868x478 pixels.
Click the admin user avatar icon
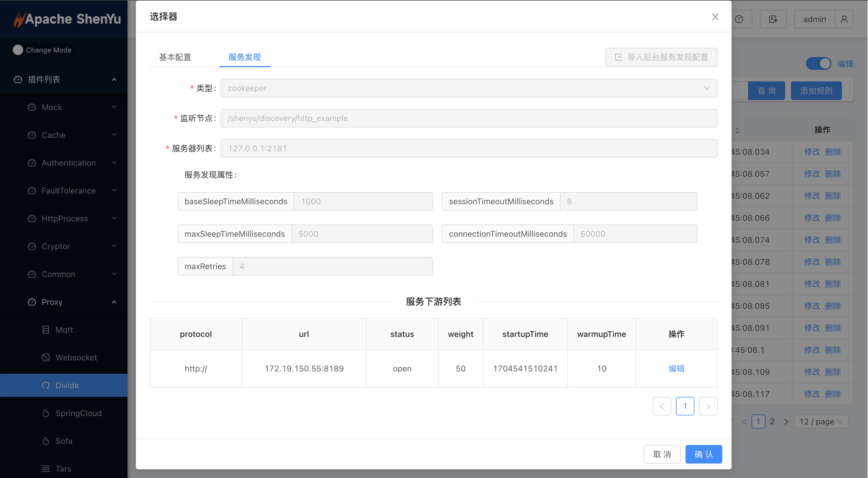pyautogui.click(x=844, y=19)
